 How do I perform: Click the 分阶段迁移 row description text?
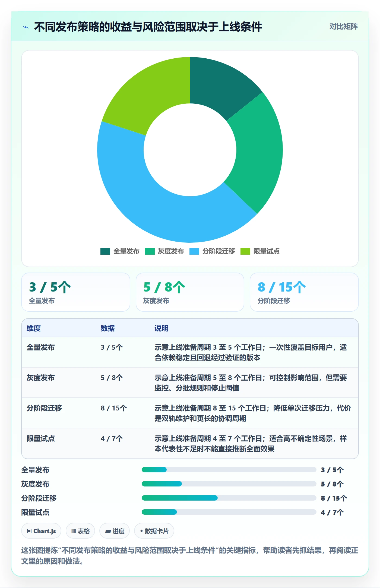(x=253, y=413)
